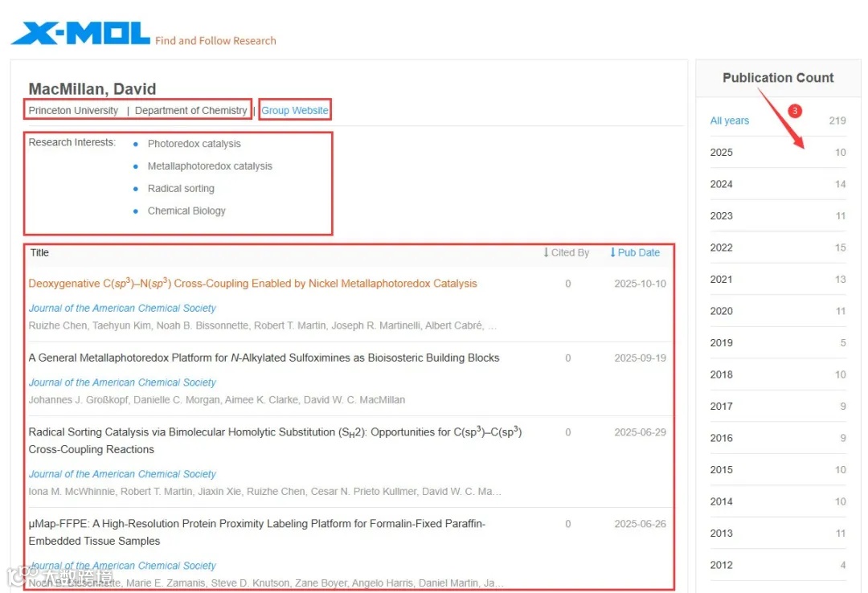Screen dimensions: 868x593
Task: Open journal link under Sulfoximines paper
Action: click(122, 382)
